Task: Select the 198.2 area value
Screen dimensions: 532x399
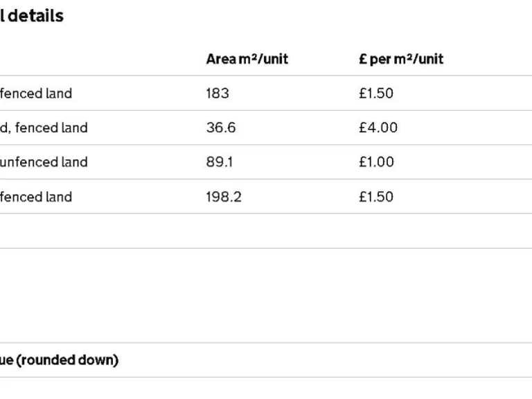Action: pos(224,197)
